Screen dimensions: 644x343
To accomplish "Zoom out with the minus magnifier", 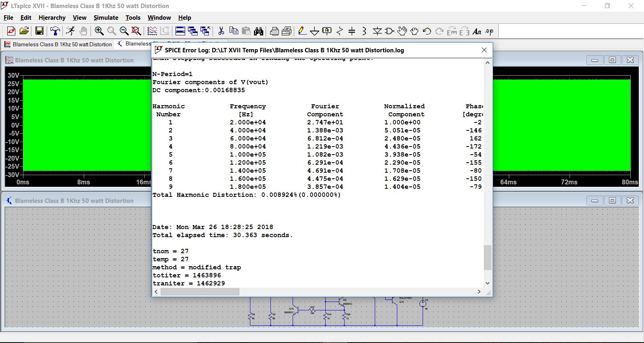I will (124, 31).
